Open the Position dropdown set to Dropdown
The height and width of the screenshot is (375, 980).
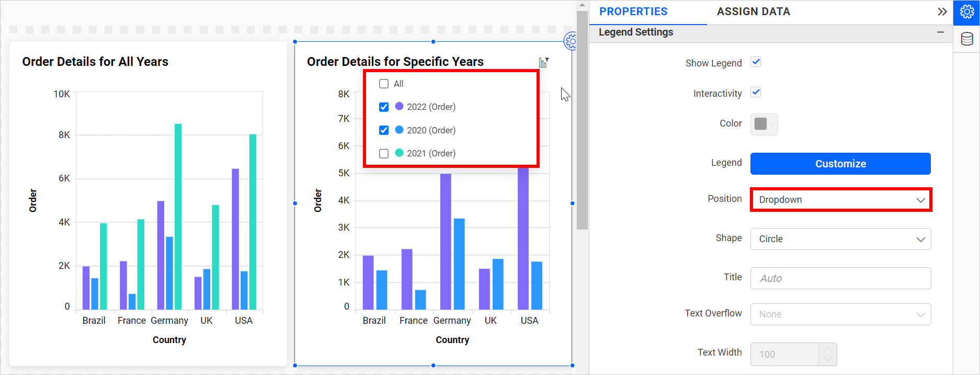[840, 200]
